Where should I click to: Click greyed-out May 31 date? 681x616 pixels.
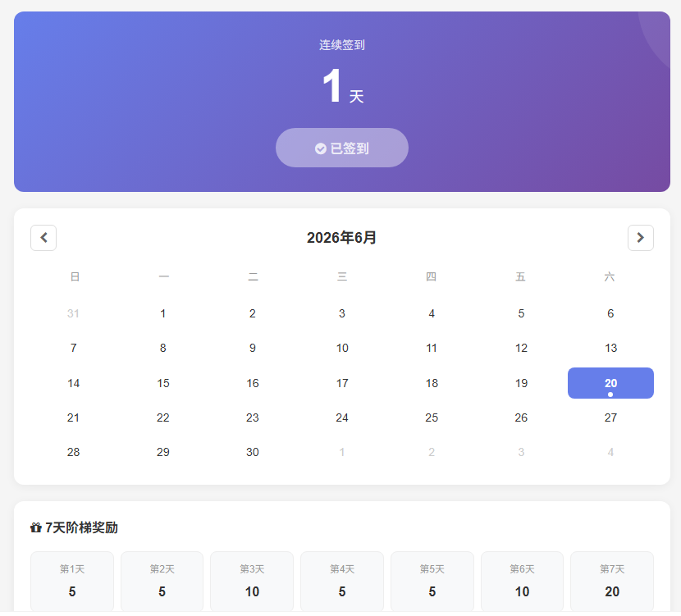73,313
